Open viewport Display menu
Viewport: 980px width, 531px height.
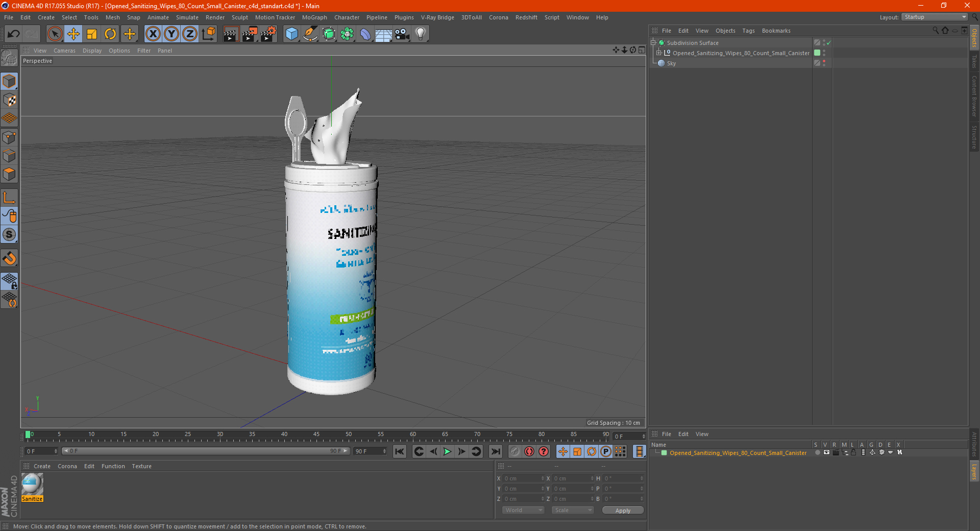pyautogui.click(x=92, y=51)
